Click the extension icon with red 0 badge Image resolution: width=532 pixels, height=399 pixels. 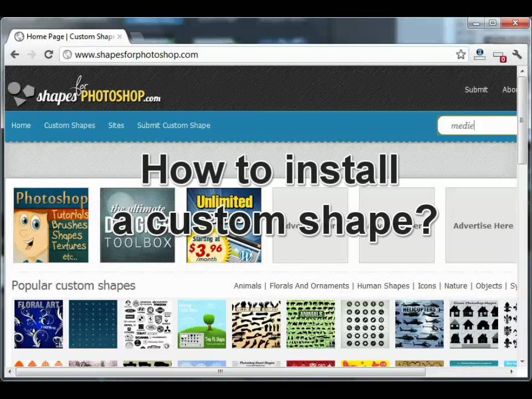(x=499, y=56)
